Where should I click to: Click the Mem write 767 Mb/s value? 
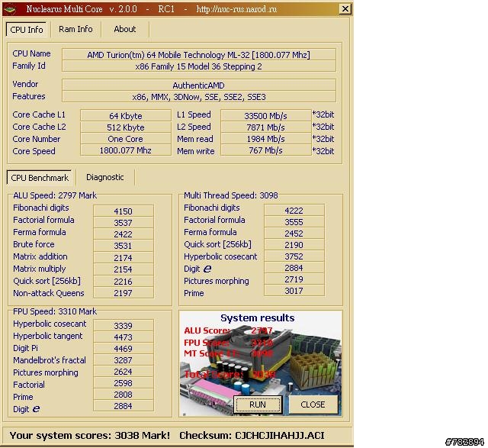pos(265,150)
